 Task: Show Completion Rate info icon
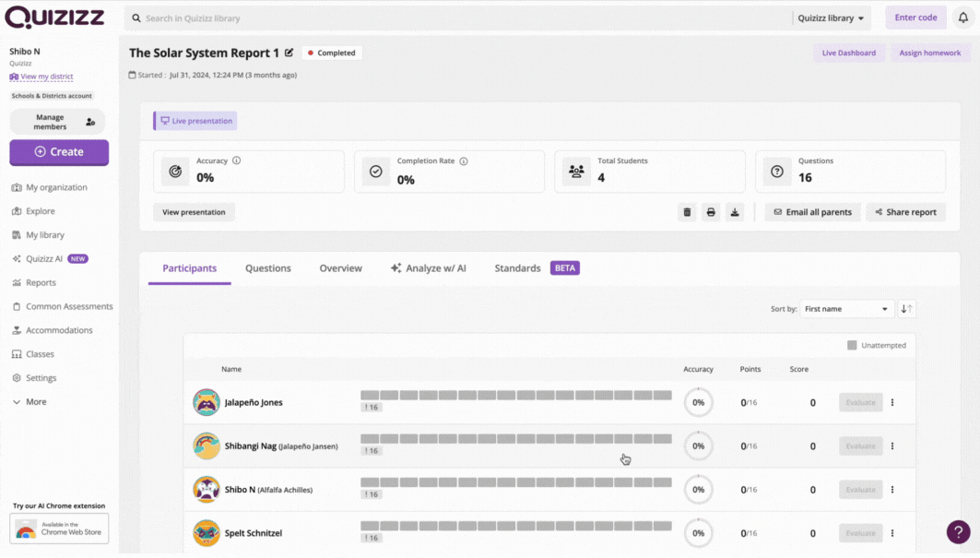click(464, 161)
